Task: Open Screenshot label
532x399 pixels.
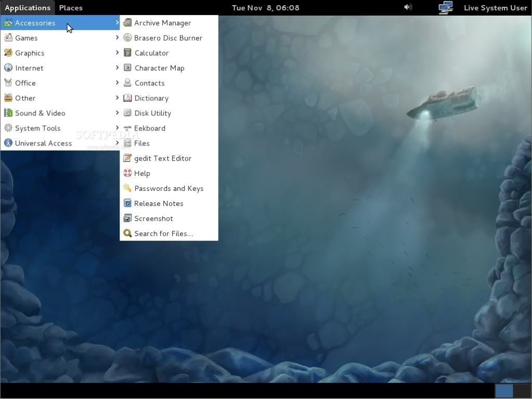Action: pyautogui.click(x=153, y=218)
